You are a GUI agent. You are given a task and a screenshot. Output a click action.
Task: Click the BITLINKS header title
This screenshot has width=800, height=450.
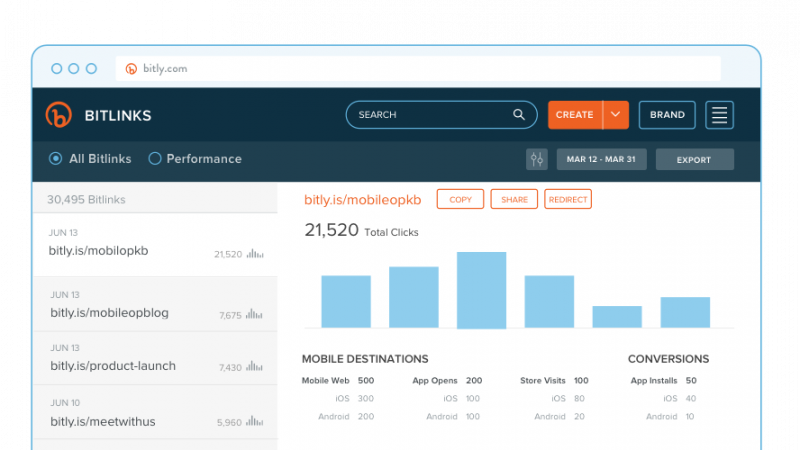click(x=118, y=116)
